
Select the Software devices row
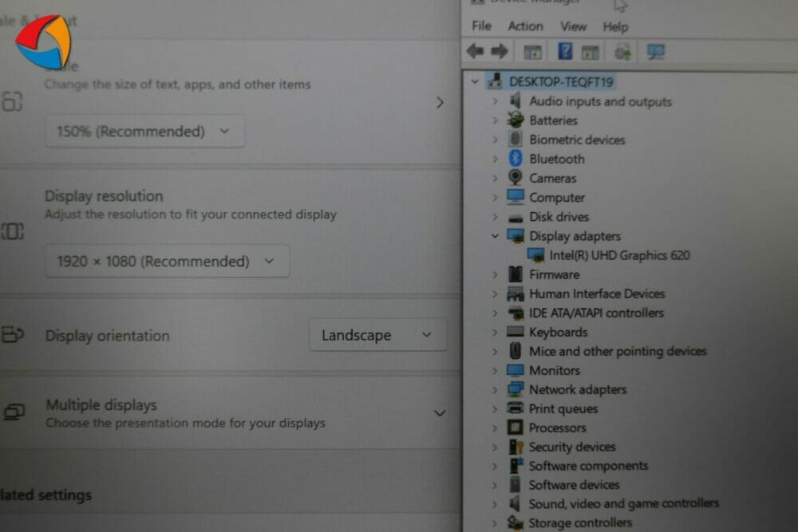click(574, 485)
